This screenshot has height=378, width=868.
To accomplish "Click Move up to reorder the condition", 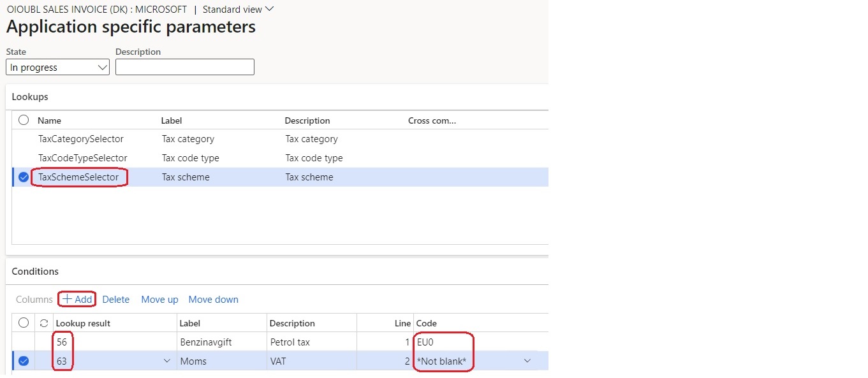I will point(159,299).
